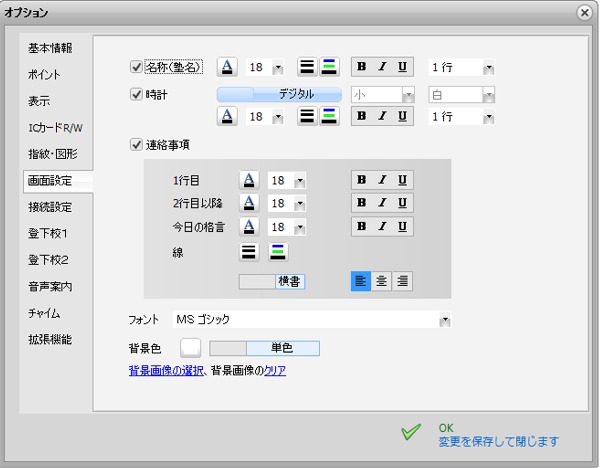Select left text alignment
600x468 pixels.
click(360, 281)
